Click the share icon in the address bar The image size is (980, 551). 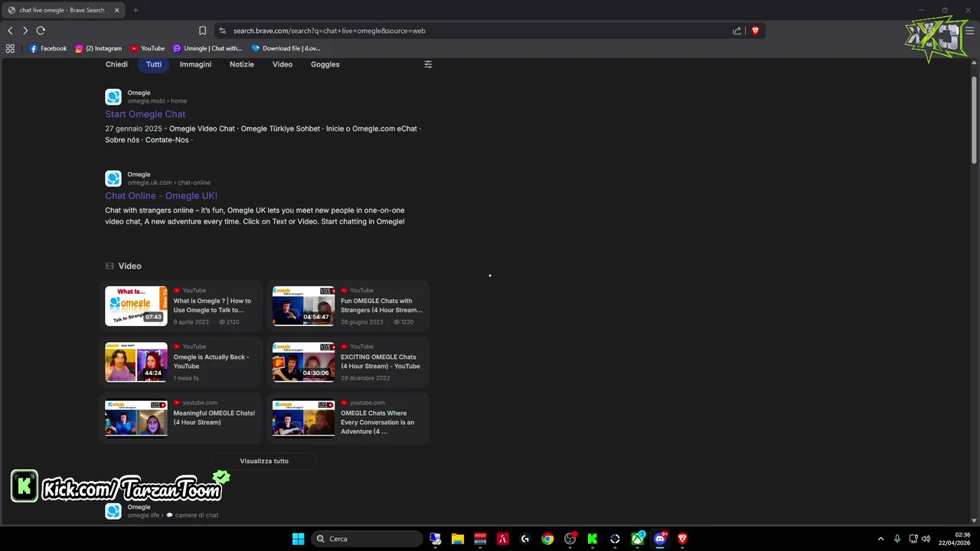click(x=737, y=31)
